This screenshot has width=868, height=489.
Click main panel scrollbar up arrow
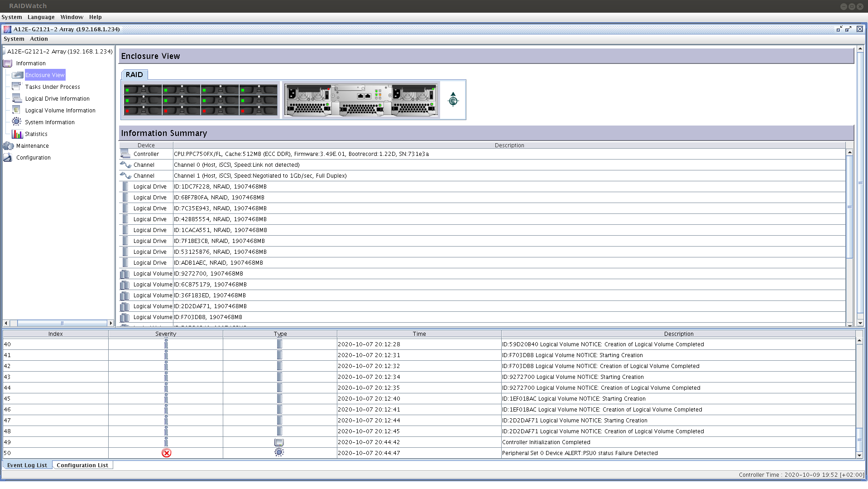(x=860, y=48)
